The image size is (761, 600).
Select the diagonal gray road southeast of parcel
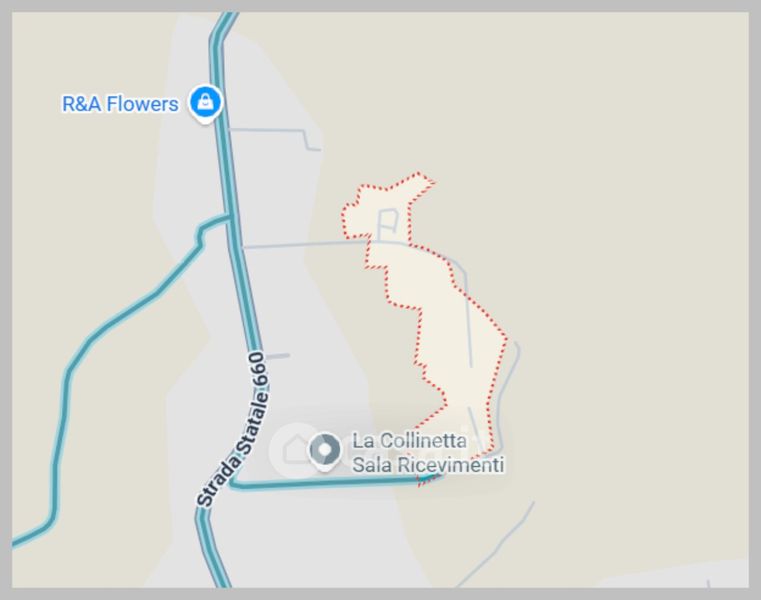(x=495, y=544)
